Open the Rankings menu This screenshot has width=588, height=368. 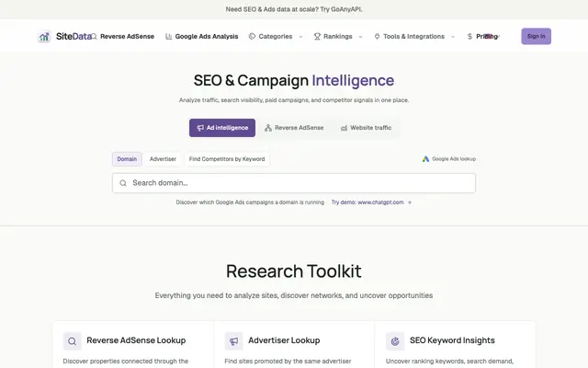coord(338,37)
